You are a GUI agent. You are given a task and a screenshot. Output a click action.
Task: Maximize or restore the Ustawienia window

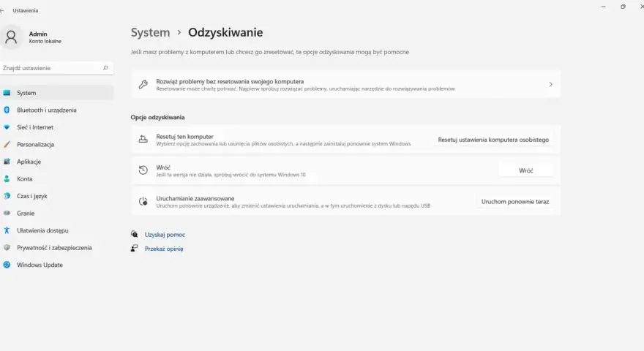pos(623,7)
